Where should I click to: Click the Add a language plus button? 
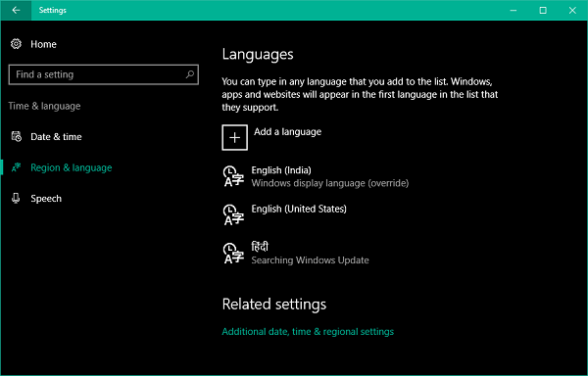tap(235, 137)
